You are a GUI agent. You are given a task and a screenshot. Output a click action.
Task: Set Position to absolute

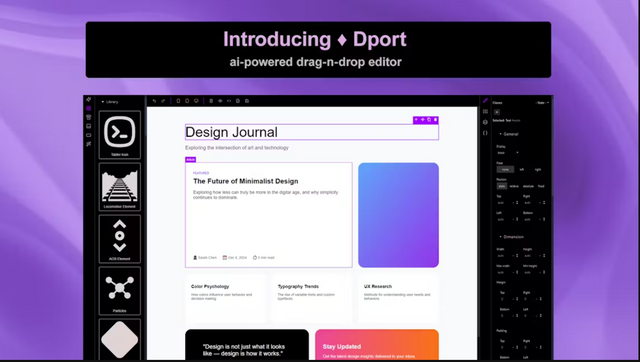pos(528,186)
